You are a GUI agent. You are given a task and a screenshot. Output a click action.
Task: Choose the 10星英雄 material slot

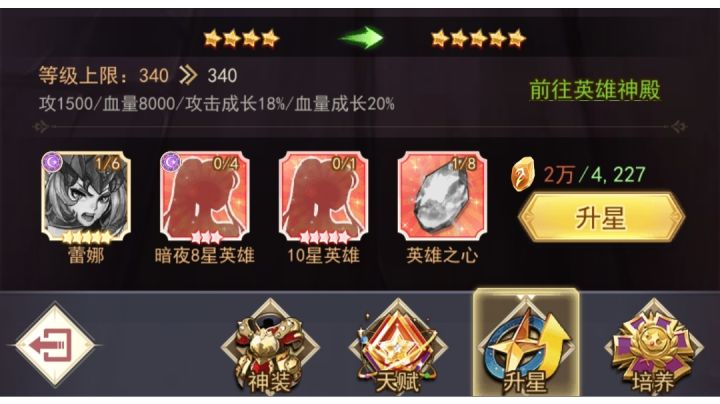323,196
